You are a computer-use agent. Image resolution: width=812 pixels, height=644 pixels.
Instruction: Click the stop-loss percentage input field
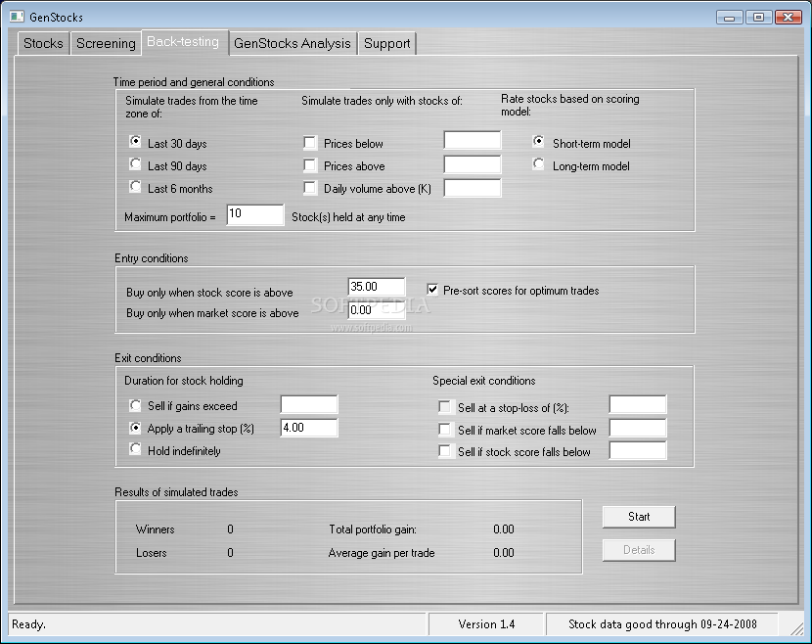638,404
